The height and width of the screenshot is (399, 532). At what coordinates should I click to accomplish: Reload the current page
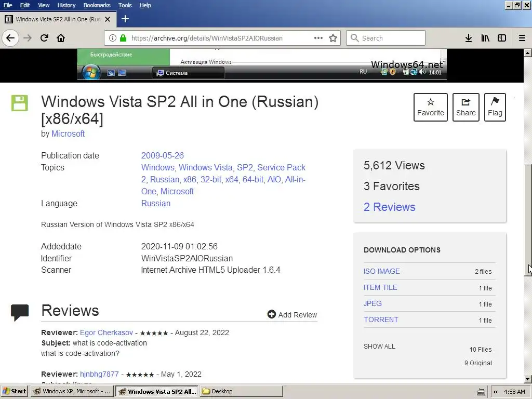tap(44, 38)
